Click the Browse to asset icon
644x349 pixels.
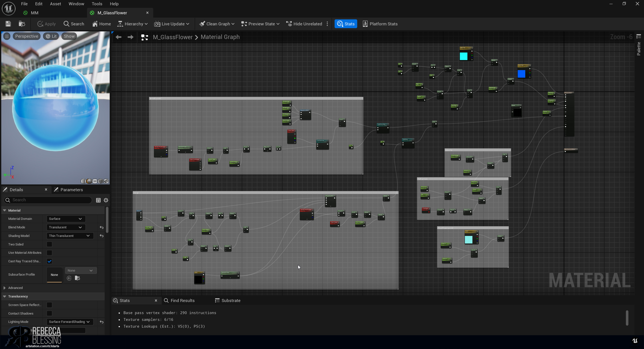(22, 24)
